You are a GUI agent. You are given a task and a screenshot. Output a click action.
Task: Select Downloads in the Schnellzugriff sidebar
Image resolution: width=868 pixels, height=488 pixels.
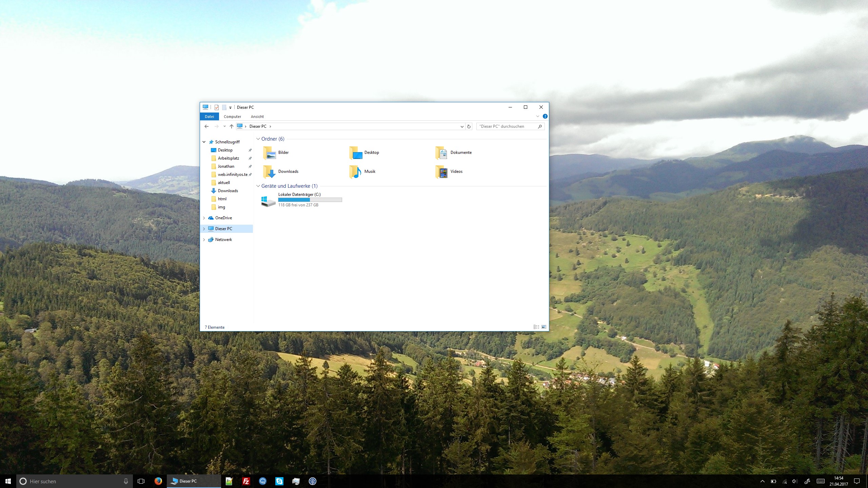point(229,190)
